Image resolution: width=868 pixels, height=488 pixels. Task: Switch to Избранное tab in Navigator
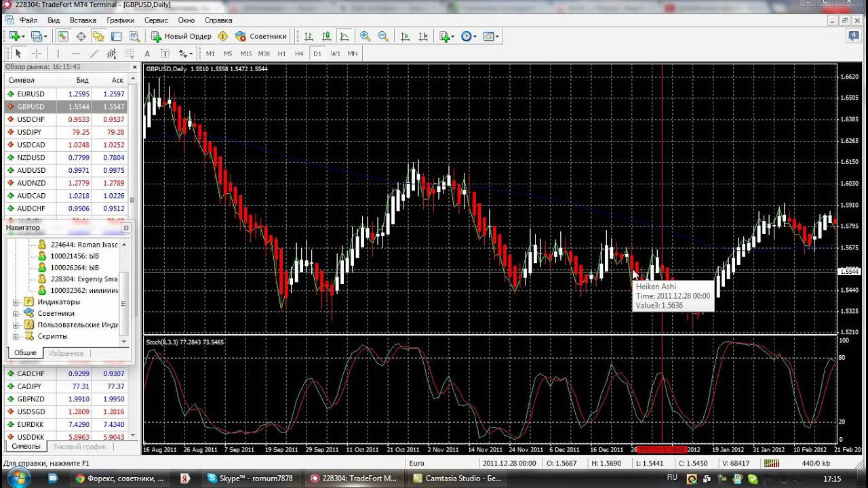coord(66,353)
